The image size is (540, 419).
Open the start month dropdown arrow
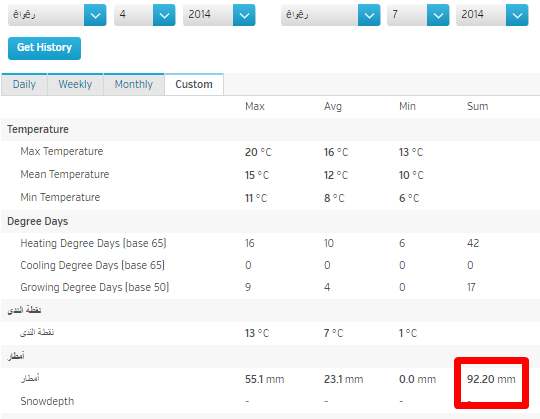(95, 15)
